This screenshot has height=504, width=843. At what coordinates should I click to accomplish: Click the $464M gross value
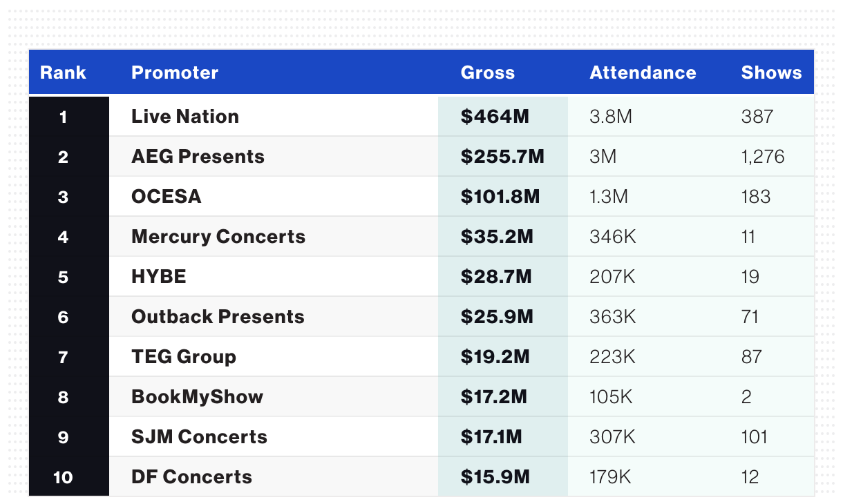pos(495,116)
